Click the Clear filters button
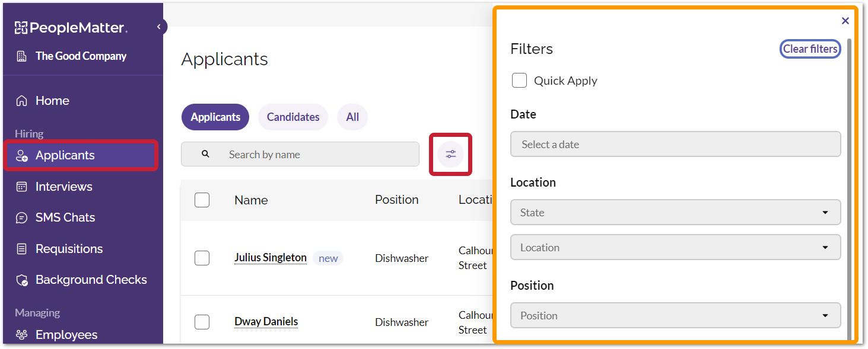The width and height of the screenshot is (868, 349). [810, 49]
